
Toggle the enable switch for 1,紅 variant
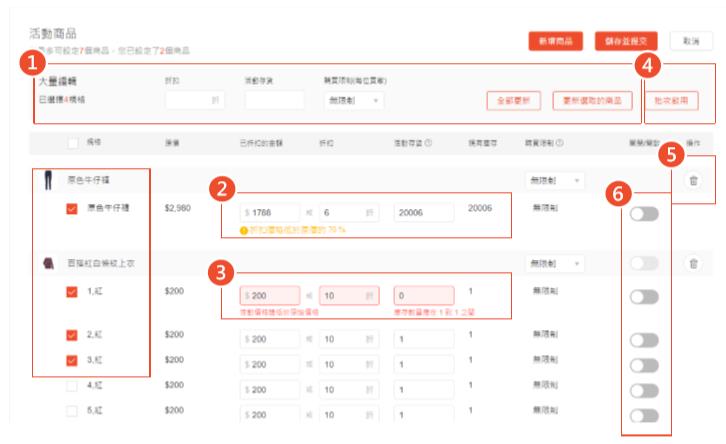click(x=643, y=297)
